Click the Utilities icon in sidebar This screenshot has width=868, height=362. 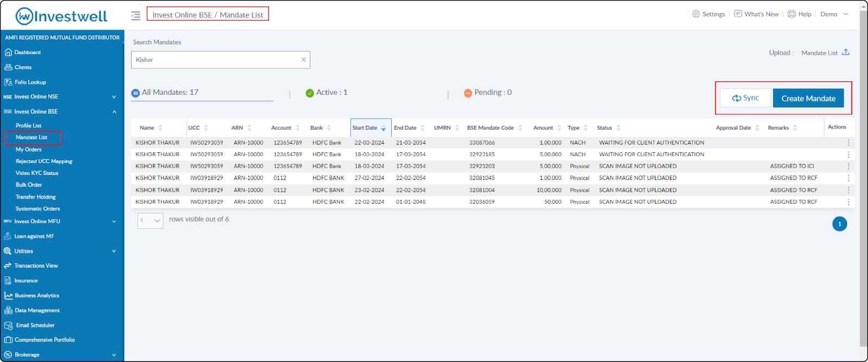tap(8, 251)
